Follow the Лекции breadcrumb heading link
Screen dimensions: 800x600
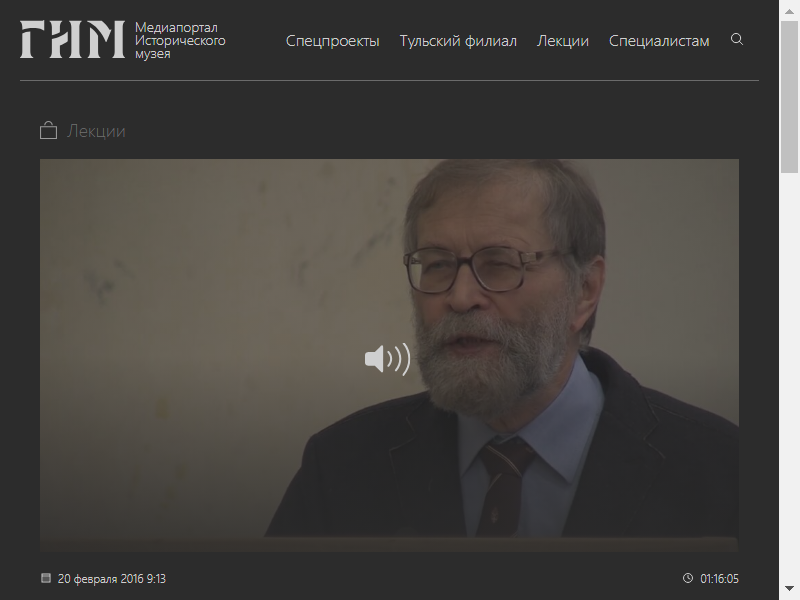[96, 131]
